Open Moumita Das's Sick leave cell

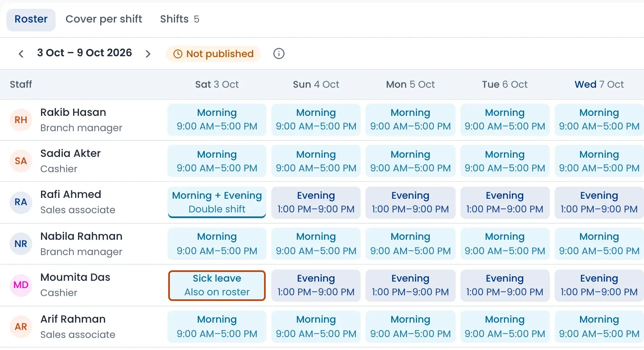tap(217, 285)
